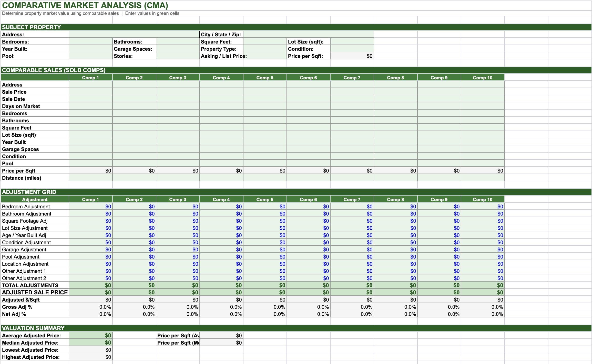Select the Comp 10 header in Comparable Sales
This screenshot has height=364, width=593.
coord(483,77)
